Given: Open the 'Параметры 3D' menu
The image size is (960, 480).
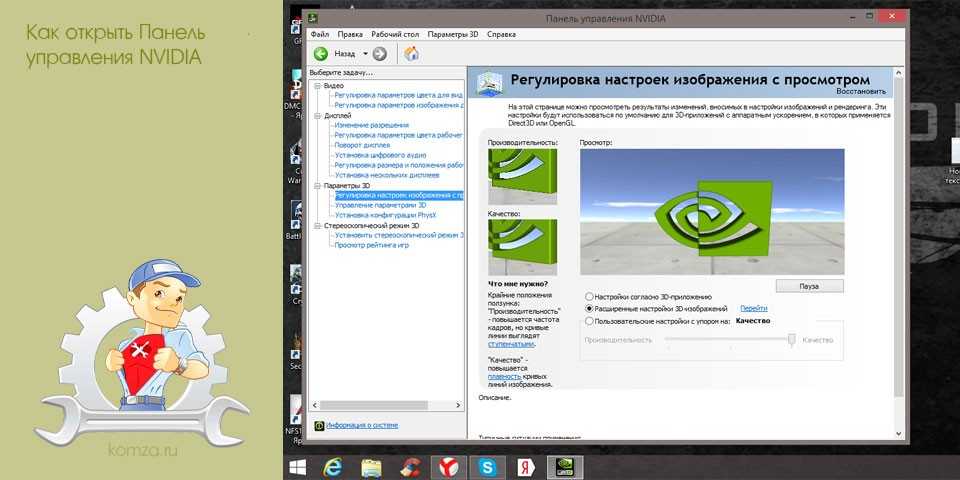Looking at the screenshot, I should [x=454, y=34].
